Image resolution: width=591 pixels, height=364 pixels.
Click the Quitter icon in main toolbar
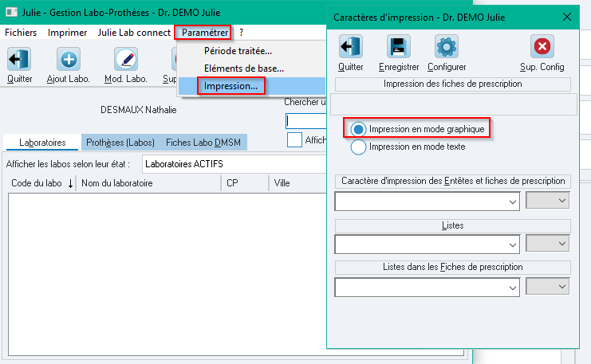point(19,59)
